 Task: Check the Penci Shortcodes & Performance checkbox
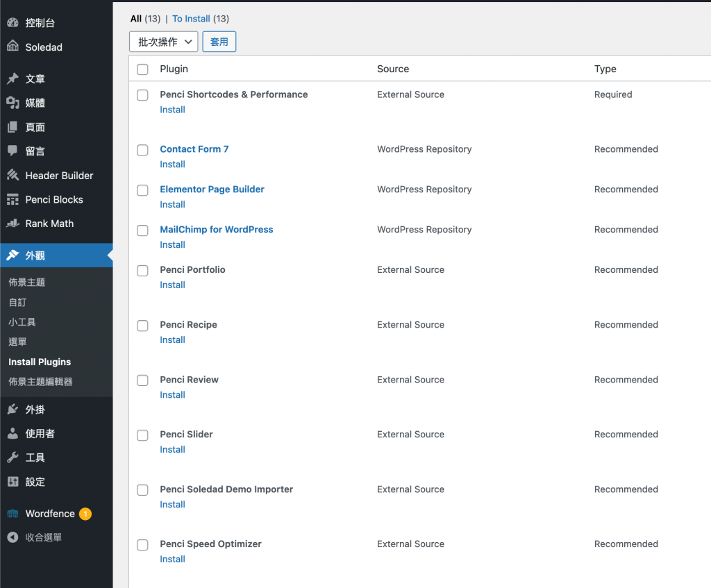coord(142,95)
